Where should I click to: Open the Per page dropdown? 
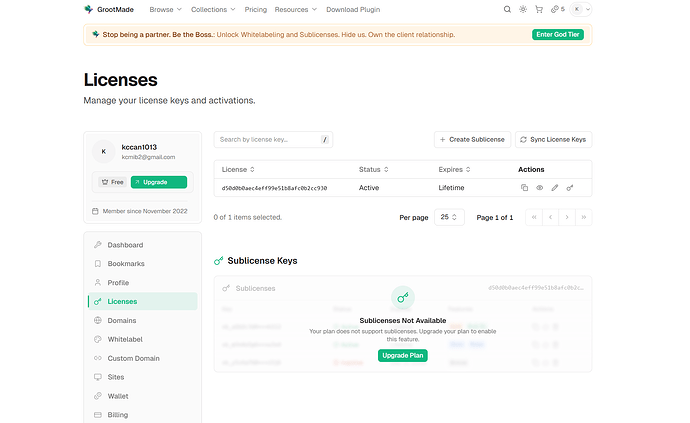click(451, 217)
